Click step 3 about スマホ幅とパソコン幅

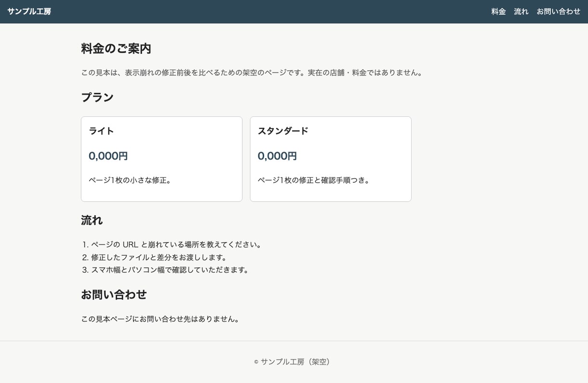(171, 270)
